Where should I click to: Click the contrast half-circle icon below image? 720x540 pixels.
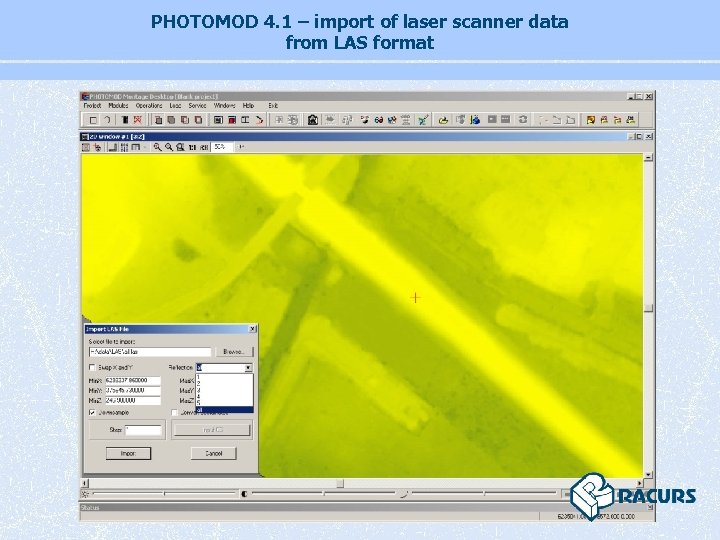click(244, 494)
